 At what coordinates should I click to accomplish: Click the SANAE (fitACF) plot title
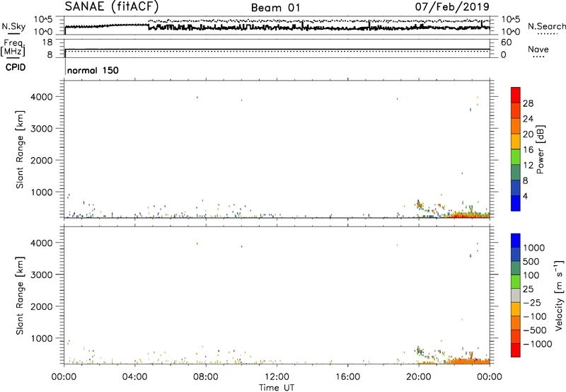point(112,6)
